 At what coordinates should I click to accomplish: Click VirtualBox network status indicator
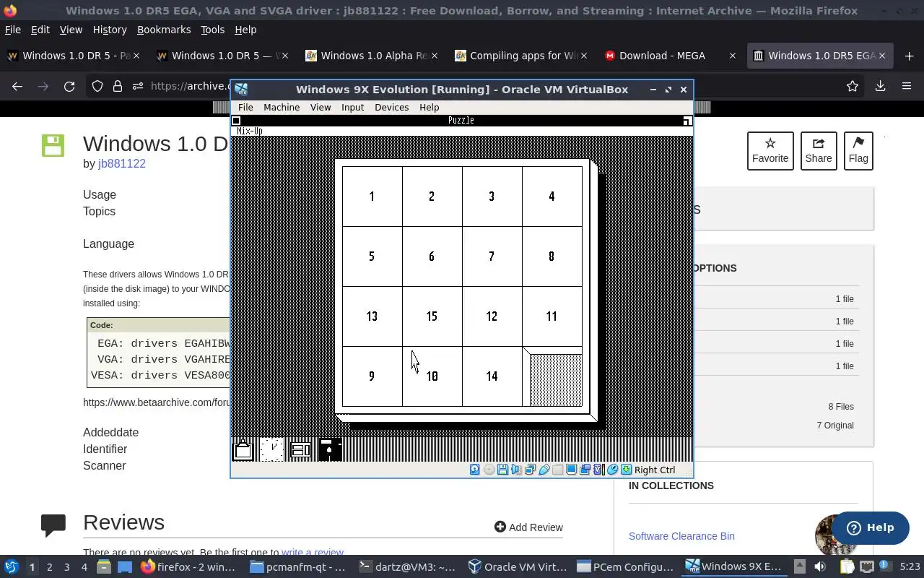coord(530,470)
